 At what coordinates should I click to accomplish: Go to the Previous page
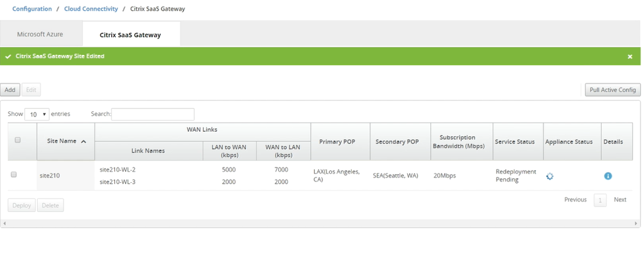tap(575, 199)
